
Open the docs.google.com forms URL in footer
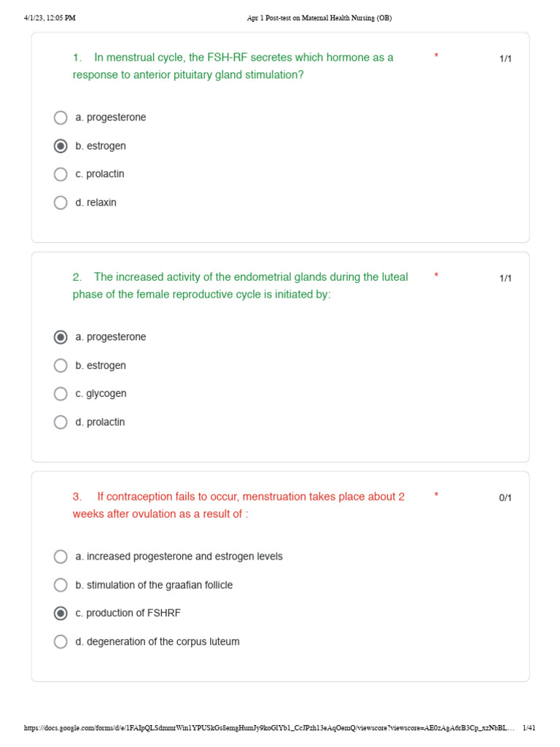coord(269,728)
